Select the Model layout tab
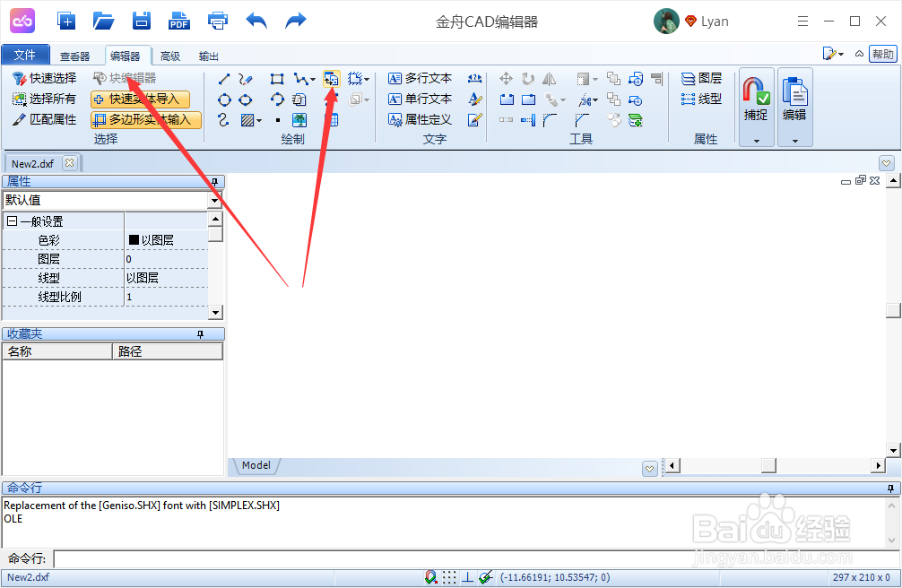Viewport: 902px width, 588px height. [256, 465]
